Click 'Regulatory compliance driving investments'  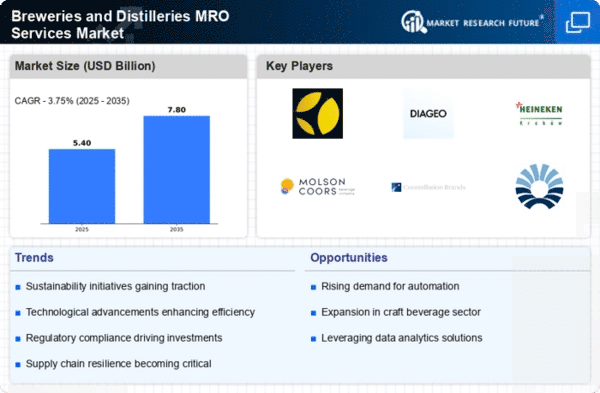tap(124, 338)
